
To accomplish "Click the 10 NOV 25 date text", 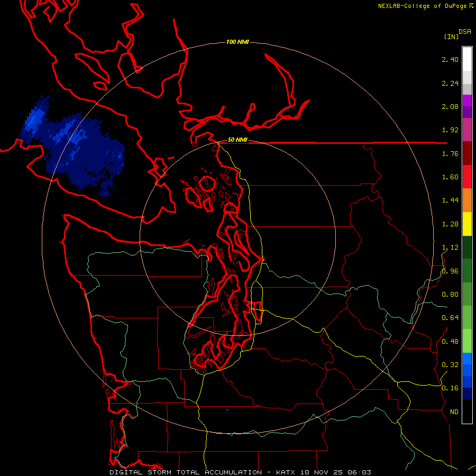I will click(x=322, y=472).
